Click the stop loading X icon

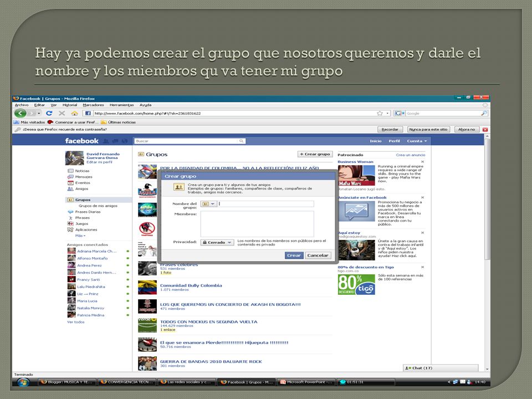point(62,113)
